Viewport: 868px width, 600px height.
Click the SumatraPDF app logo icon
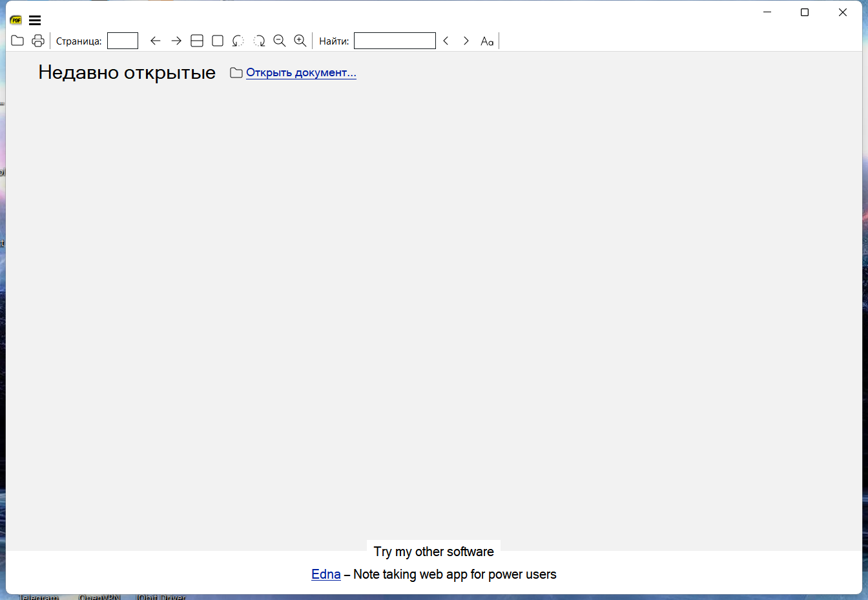[16, 20]
